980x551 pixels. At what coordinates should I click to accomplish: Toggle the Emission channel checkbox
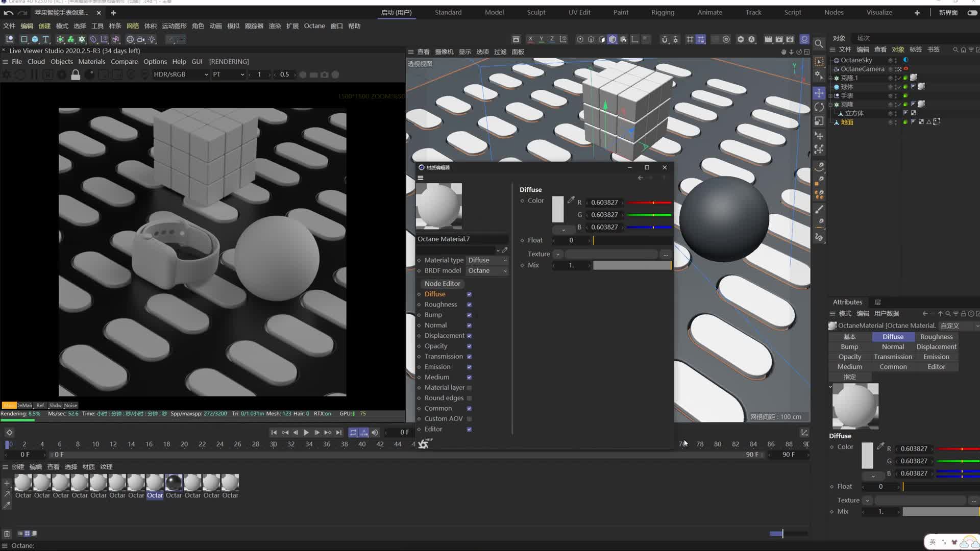pos(469,367)
